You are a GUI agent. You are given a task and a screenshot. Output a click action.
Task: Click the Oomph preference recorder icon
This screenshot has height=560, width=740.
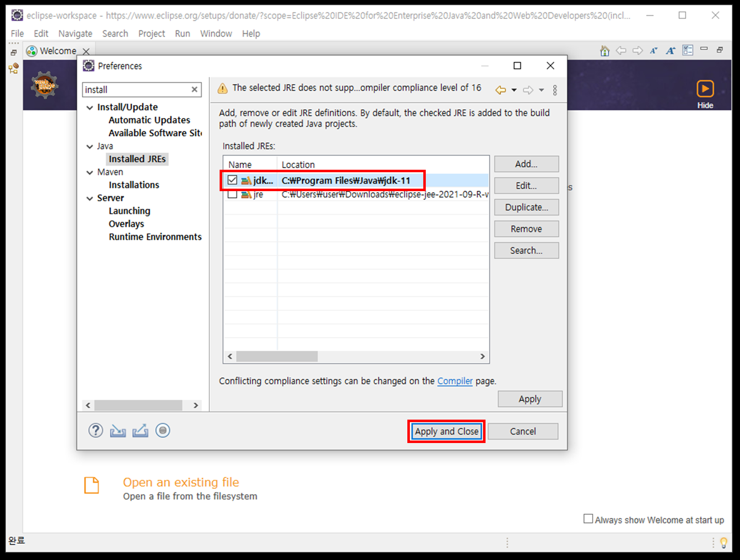163,431
